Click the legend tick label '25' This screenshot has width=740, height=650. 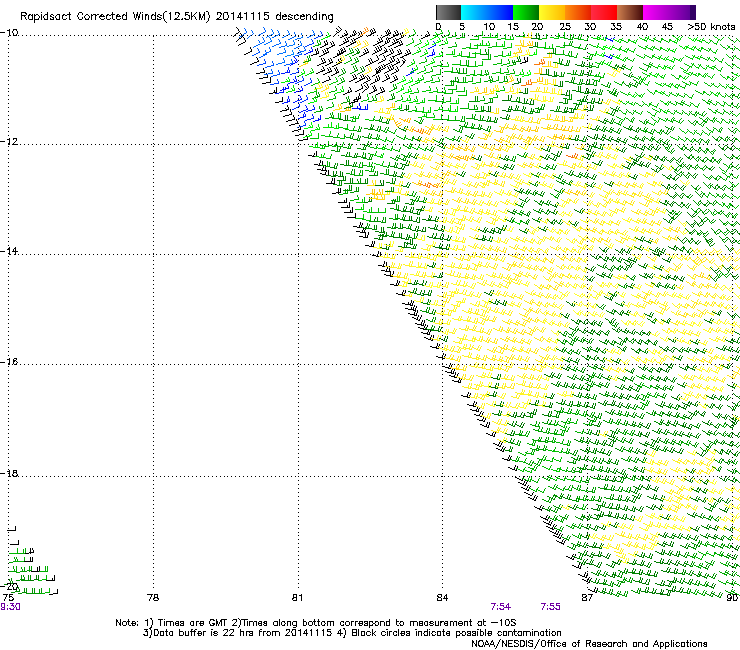(x=565, y=26)
